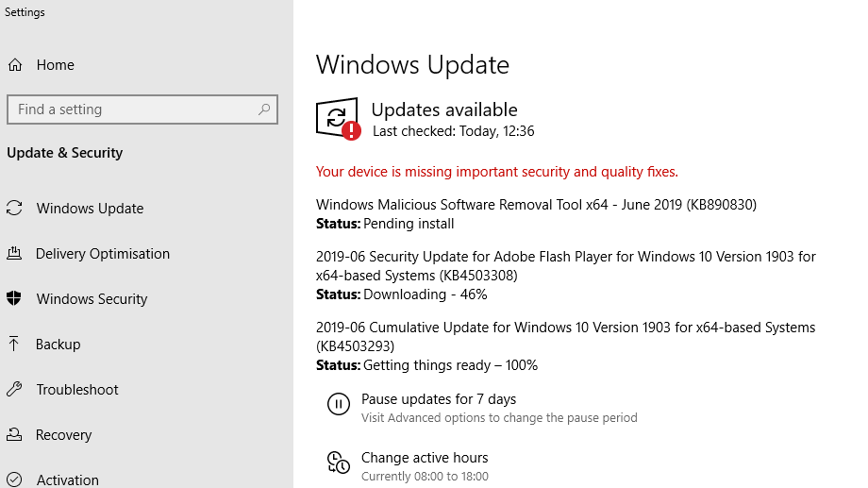Pause updates for 7 days
The height and width of the screenshot is (488, 868).
[439, 399]
